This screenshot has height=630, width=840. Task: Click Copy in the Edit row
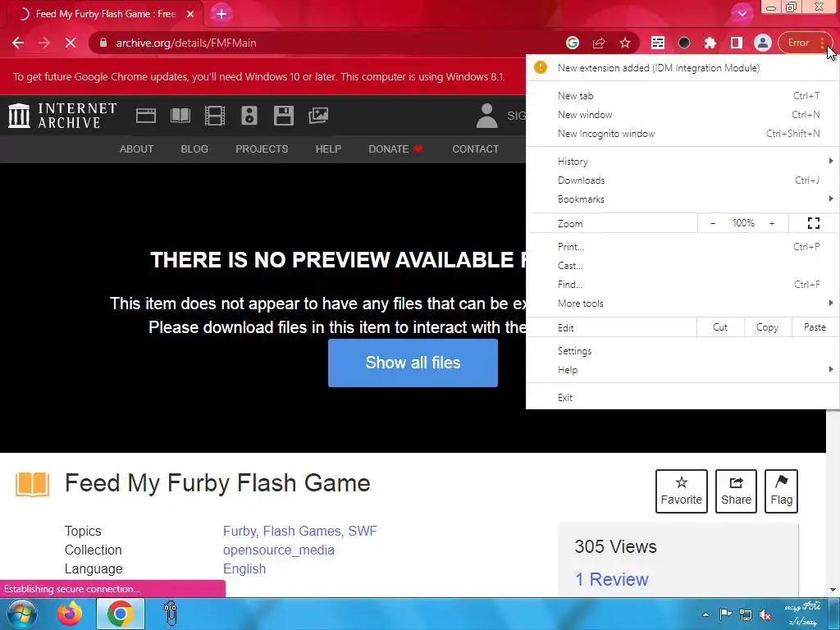click(767, 327)
